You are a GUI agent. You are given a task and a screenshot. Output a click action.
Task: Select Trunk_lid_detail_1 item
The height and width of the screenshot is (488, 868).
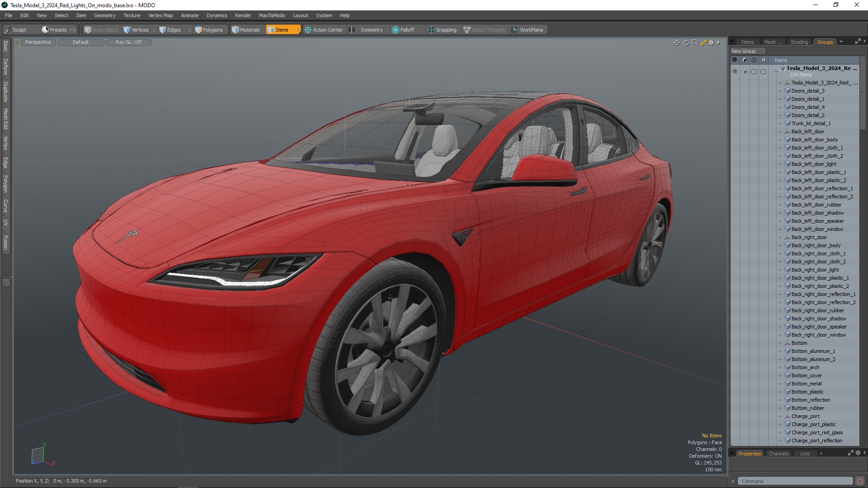pos(811,123)
